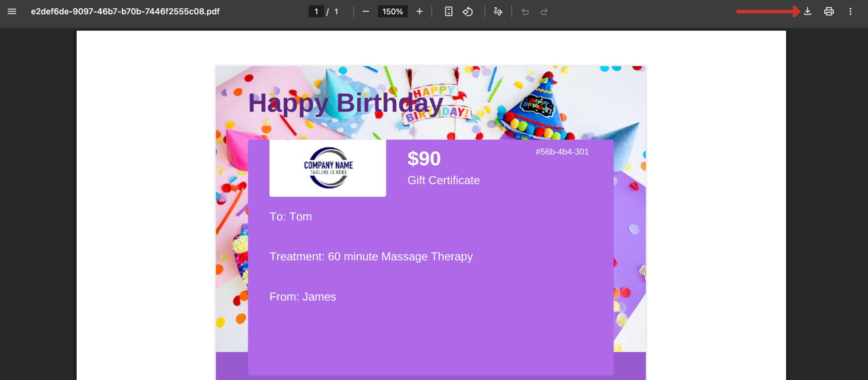This screenshot has height=380, width=868.
Task: Open the more actions menu
Action: (x=850, y=12)
